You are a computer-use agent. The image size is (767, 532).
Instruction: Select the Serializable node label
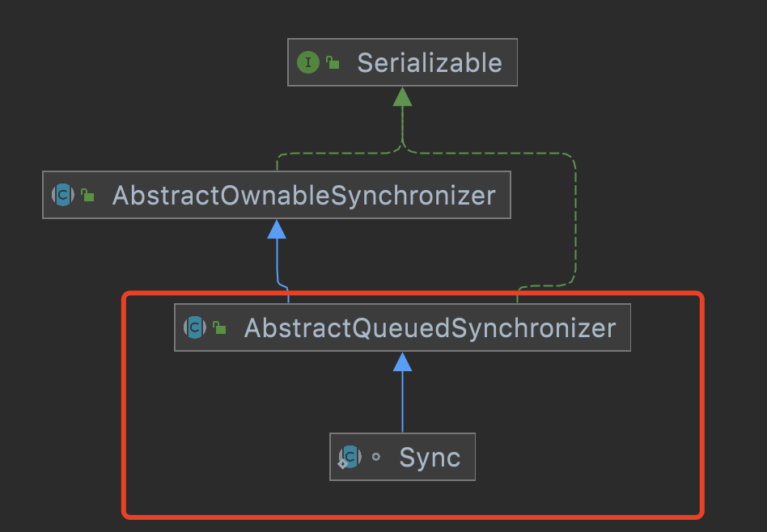[x=430, y=63]
